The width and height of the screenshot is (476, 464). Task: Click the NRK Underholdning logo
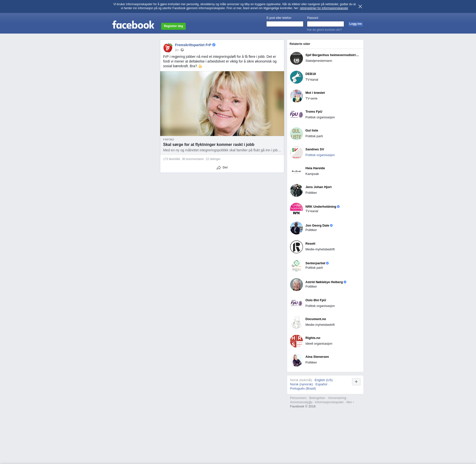[x=297, y=209]
